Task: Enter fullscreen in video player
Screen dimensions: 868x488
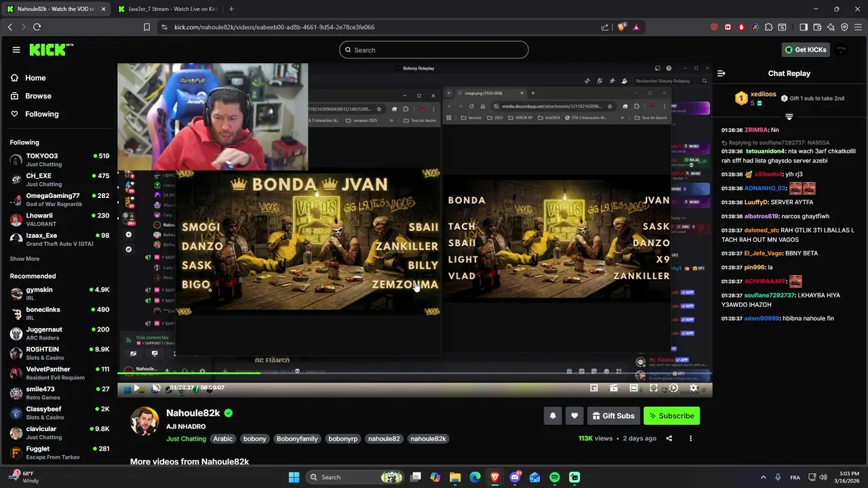Action: pyautogui.click(x=654, y=388)
